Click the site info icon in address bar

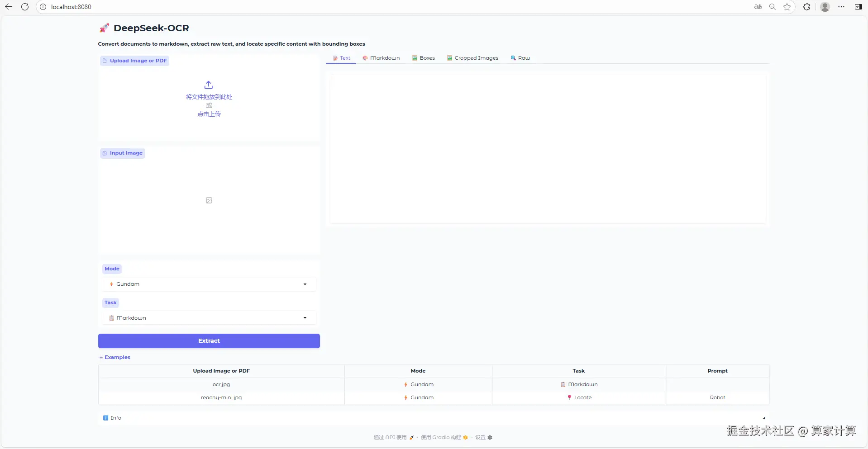[x=43, y=7]
